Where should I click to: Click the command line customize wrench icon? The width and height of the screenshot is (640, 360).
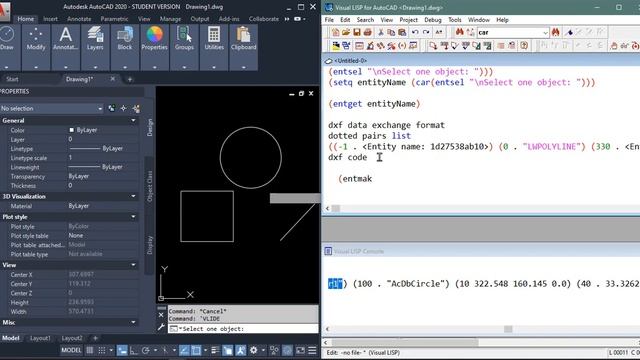(161, 327)
